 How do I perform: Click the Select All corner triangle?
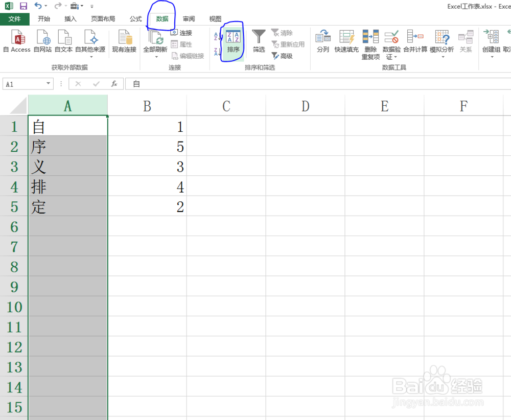point(18,106)
